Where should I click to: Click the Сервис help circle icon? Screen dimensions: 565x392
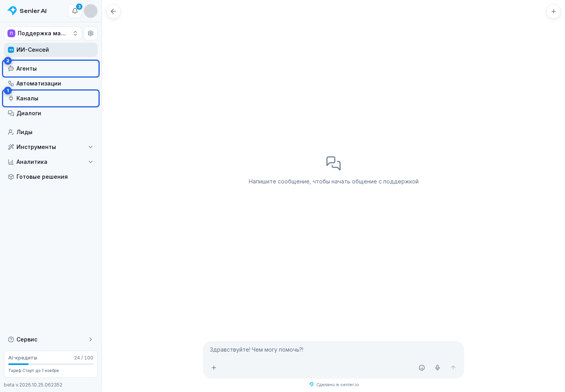[11, 339]
